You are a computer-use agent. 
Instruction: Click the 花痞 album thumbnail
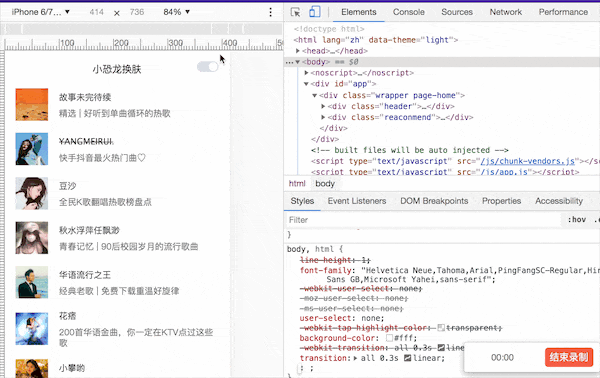[32, 329]
